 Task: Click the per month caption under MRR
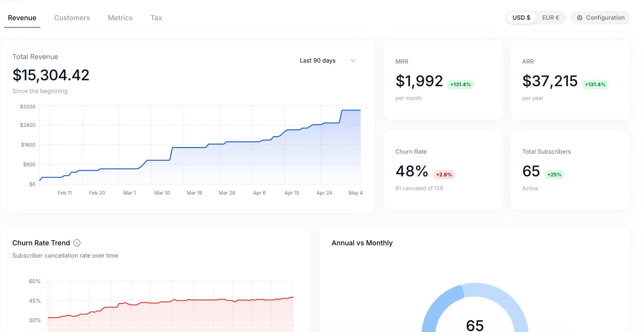[408, 98]
